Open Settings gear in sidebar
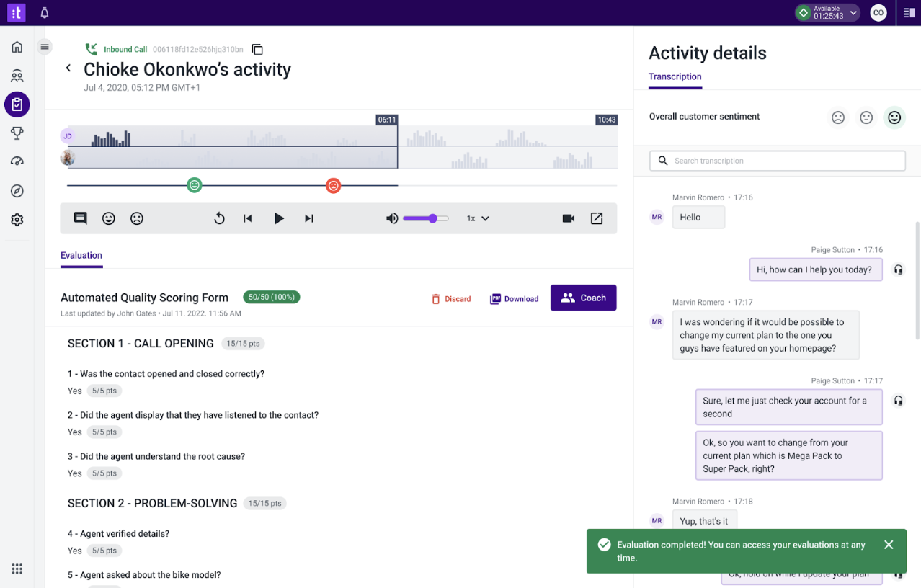The image size is (921, 588). pos(17,220)
